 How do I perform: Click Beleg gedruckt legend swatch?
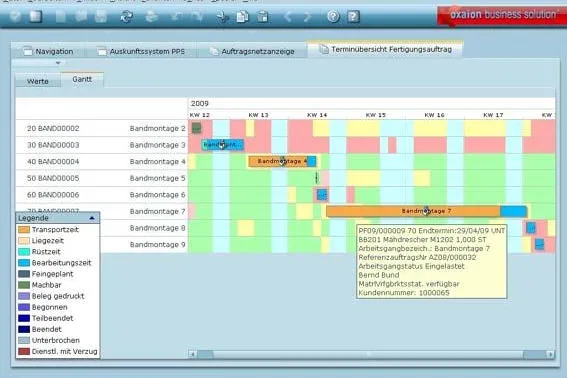[x=24, y=296]
